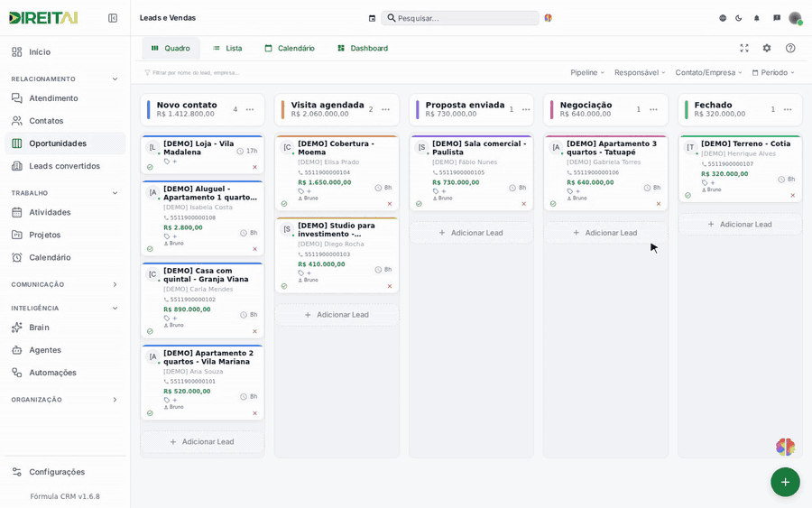
Task: Collapse the Trabalho sidebar section
Action: point(115,193)
